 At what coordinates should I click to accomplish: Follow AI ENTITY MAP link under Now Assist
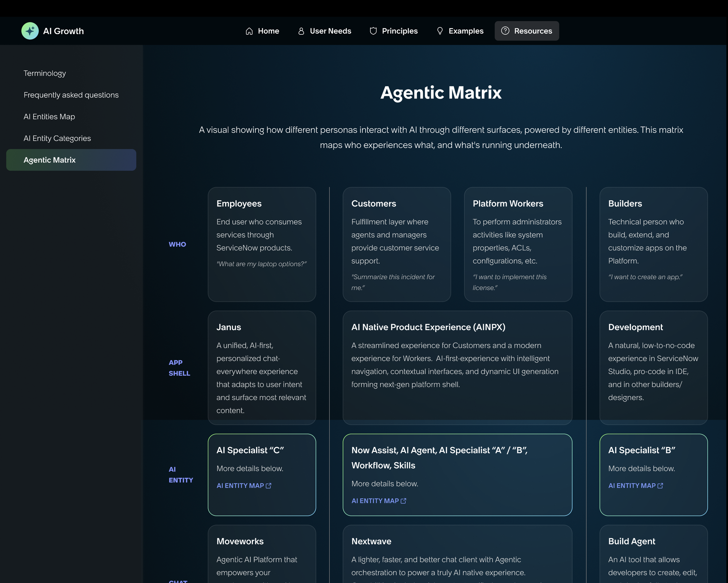[x=375, y=501]
